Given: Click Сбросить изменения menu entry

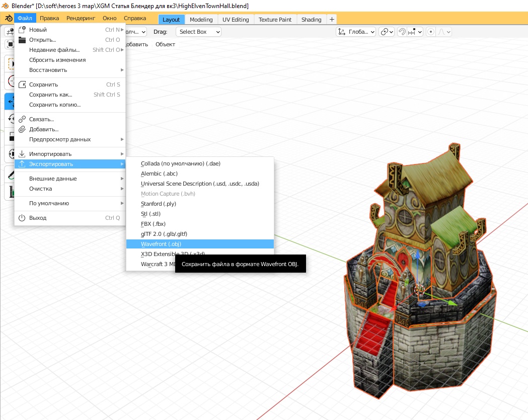Looking at the screenshot, I should tap(70, 60).
